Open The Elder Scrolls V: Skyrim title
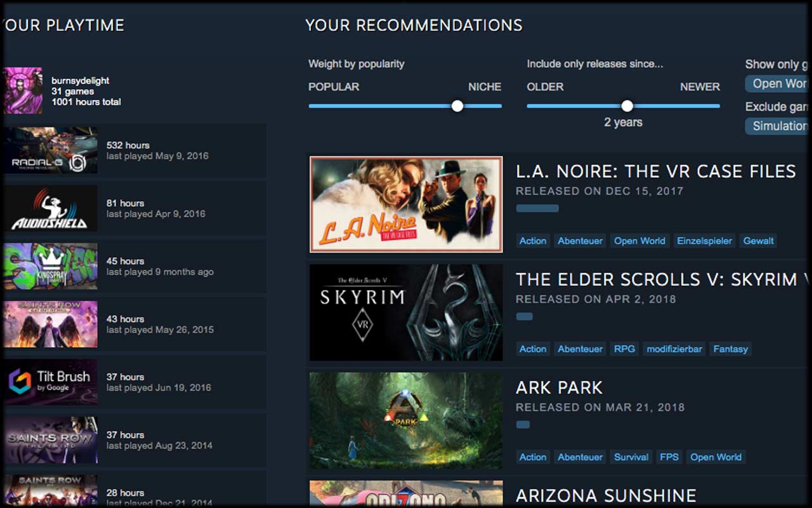 click(x=662, y=279)
